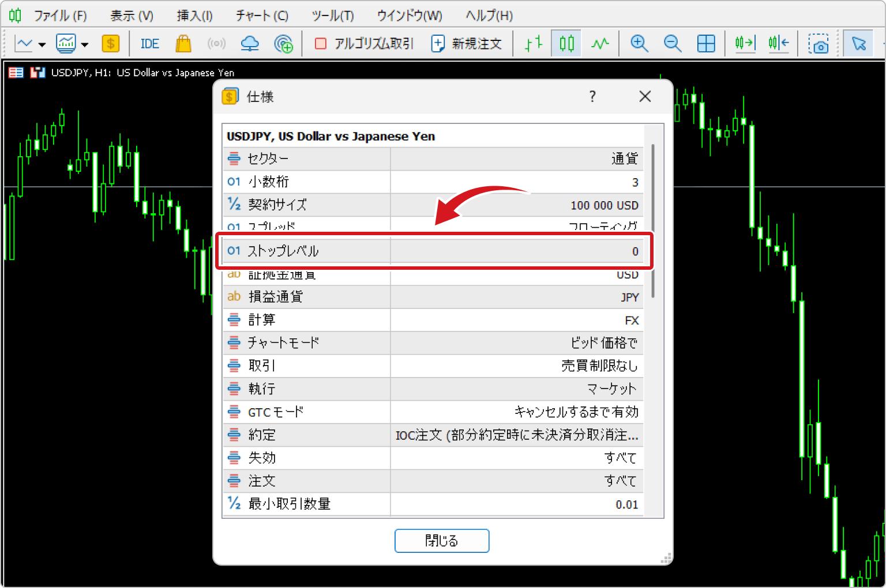The height and width of the screenshot is (588, 886).
Task: Open the Market shopping bag icon
Action: tap(183, 44)
